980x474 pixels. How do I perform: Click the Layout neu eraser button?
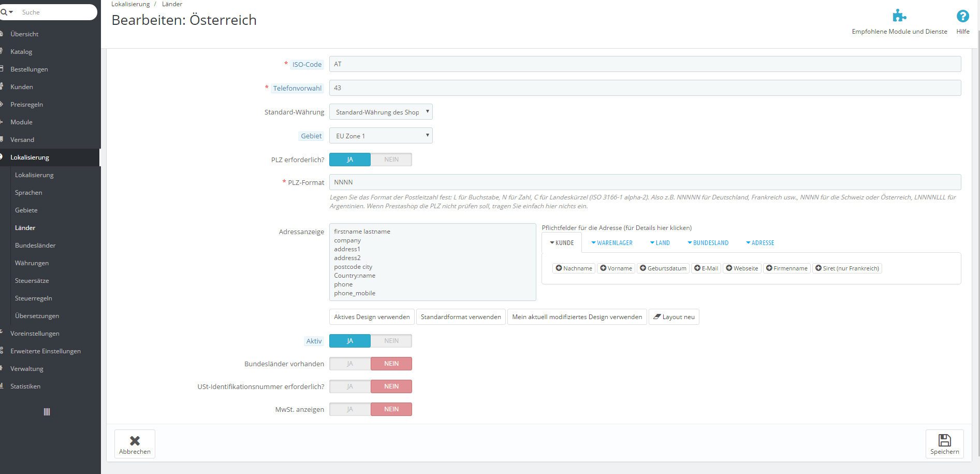click(x=674, y=317)
